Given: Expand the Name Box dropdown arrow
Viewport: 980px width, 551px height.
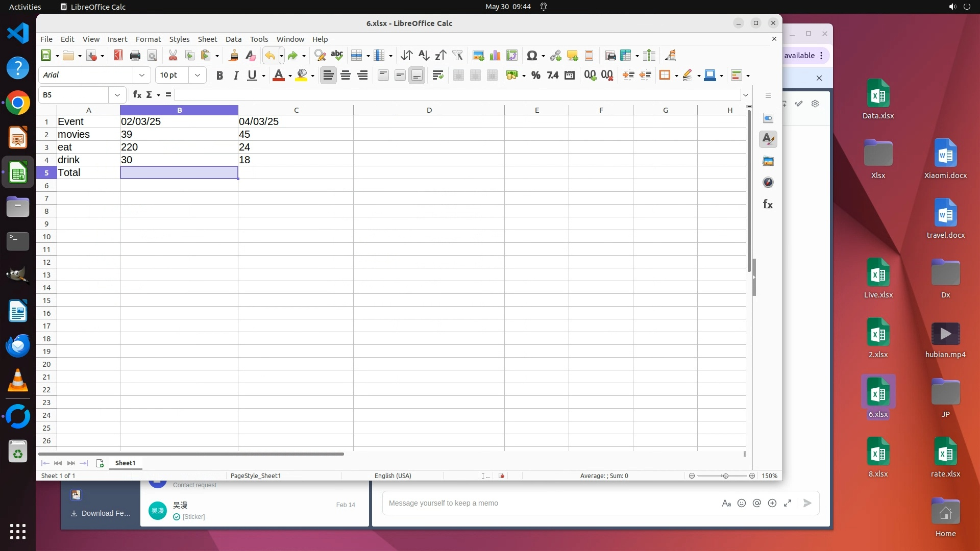Looking at the screenshot, I should pos(117,95).
